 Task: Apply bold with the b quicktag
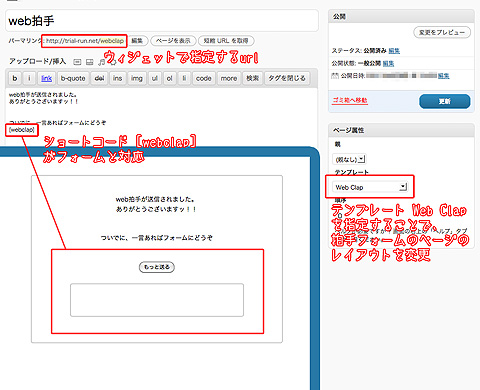[x=15, y=78]
